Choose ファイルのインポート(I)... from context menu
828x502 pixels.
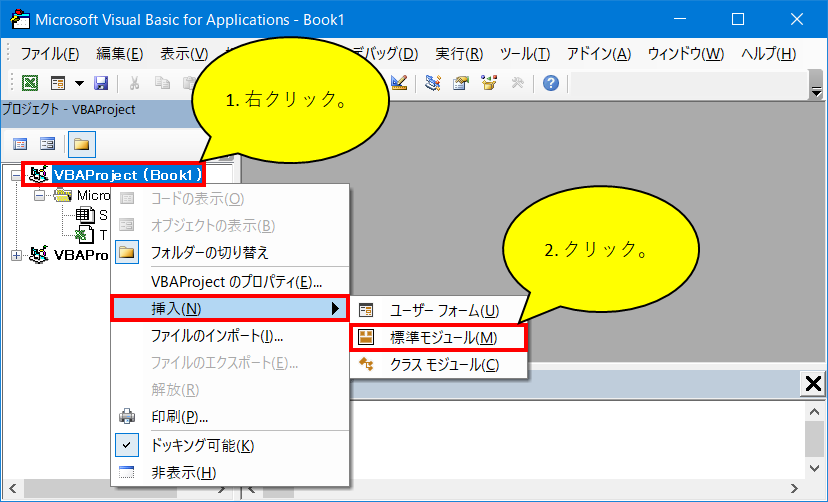pos(230,336)
